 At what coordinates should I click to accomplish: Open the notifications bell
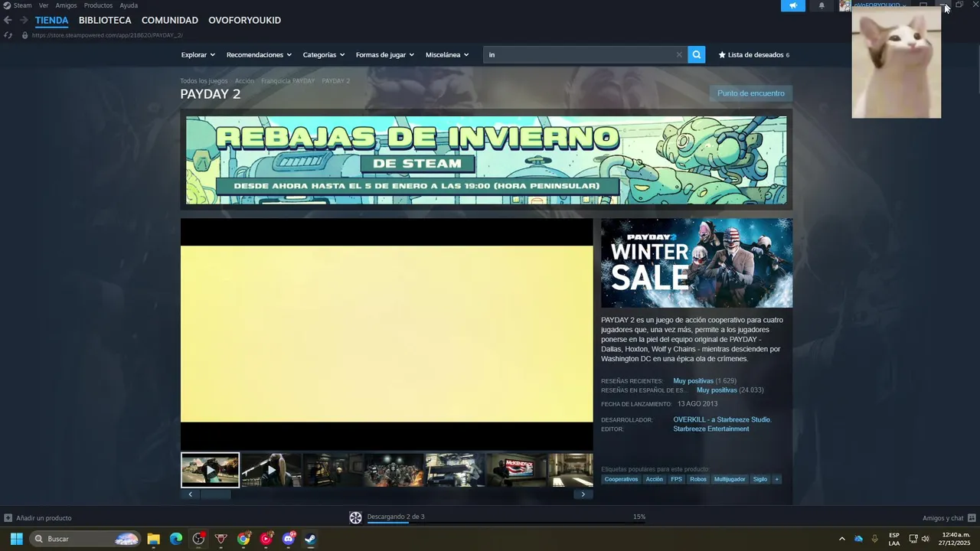click(x=822, y=5)
